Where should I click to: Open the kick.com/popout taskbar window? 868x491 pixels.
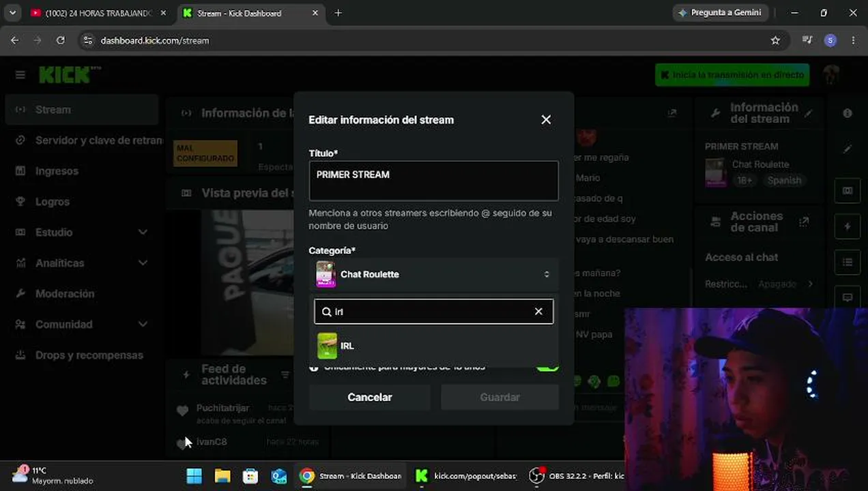click(467, 475)
